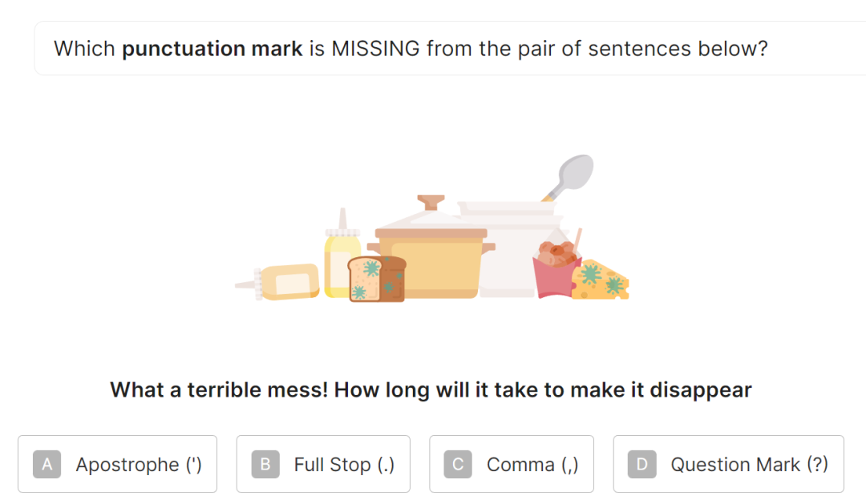866x504 pixels.
Task: Click the pot lid handle knob
Action: click(431, 201)
